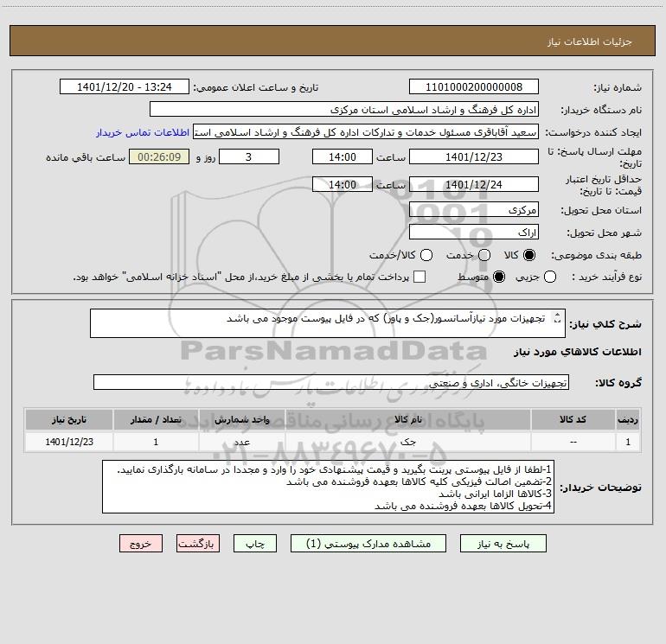Click the جزئیات اطلاعات نیاز page header

click(590, 41)
